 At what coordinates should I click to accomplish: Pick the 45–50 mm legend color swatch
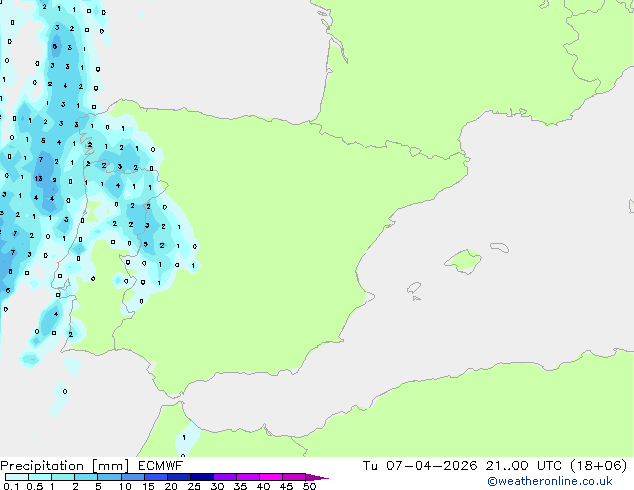pyautogui.click(x=294, y=477)
